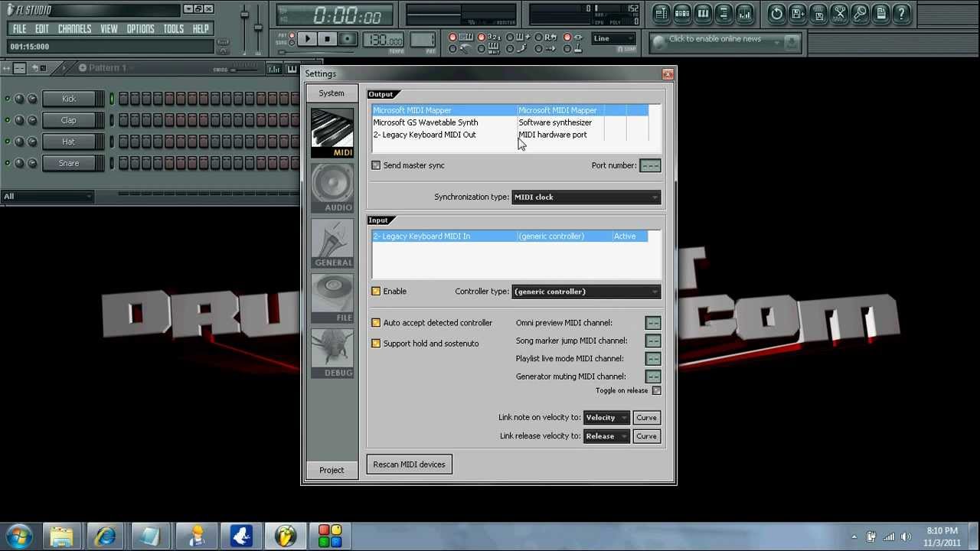Toggle the Clap channel mute LED
The image size is (980, 551).
click(8, 120)
